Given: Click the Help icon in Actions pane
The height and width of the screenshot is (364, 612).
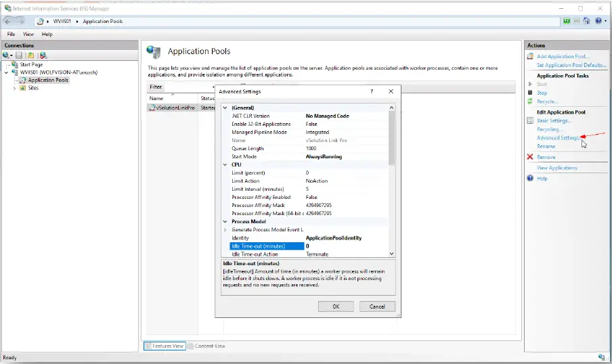Looking at the screenshot, I should pyautogui.click(x=531, y=179).
